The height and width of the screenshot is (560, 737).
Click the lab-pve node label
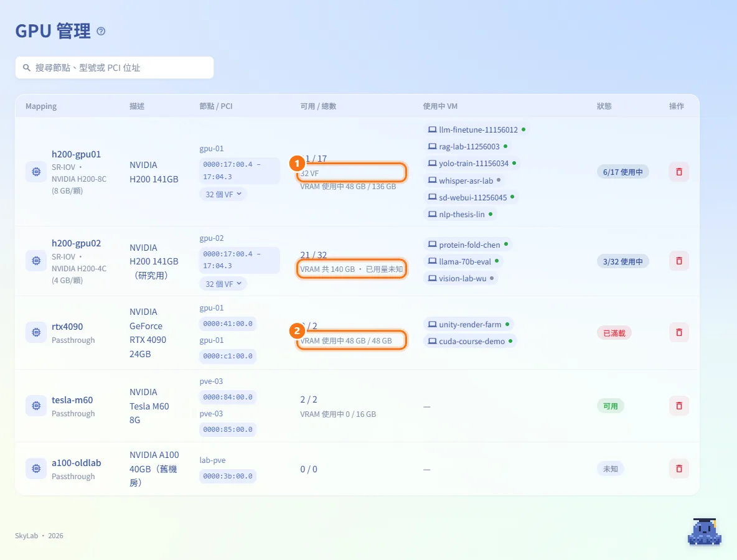point(212,460)
